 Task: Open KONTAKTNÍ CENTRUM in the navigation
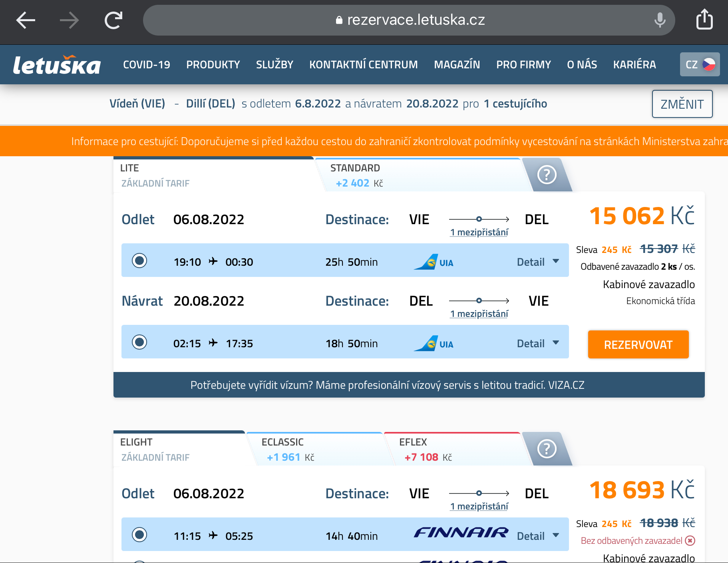(364, 64)
